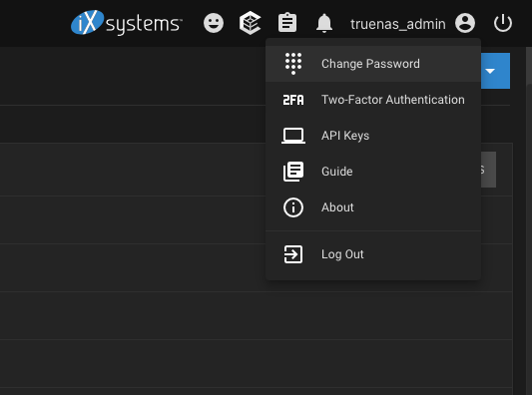
Task: Click the laptop icon beside API Keys
Action: (293, 136)
